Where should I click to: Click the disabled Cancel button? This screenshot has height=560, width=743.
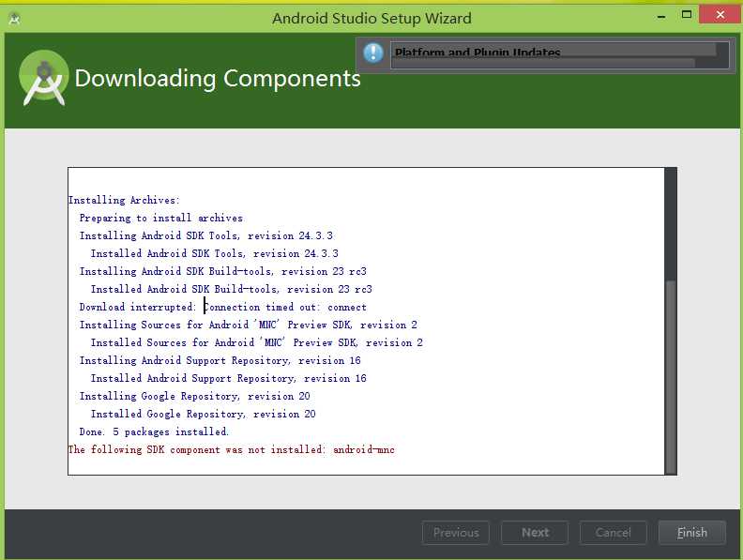point(614,533)
